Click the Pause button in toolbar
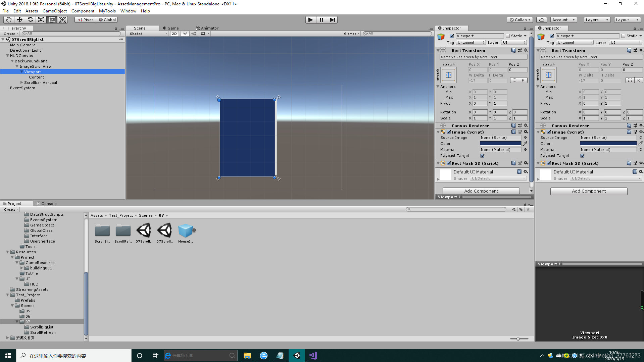 [x=321, y=19]
